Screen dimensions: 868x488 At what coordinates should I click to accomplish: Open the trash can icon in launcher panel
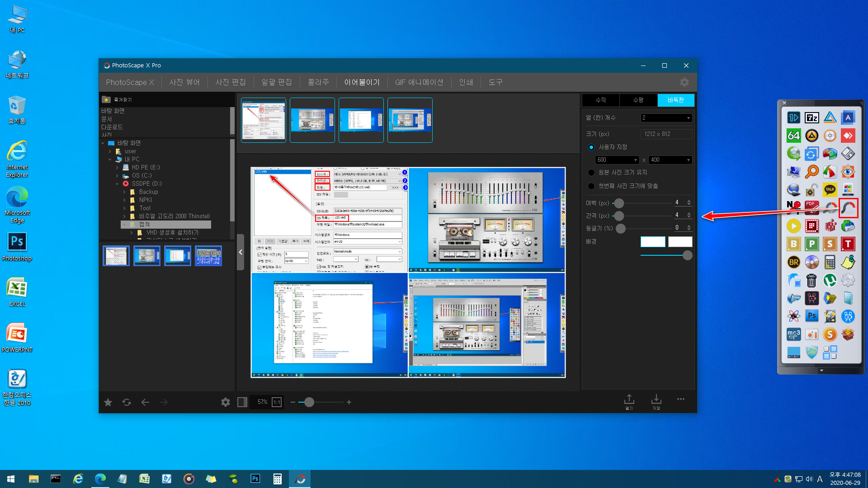pyautogui.click(x=812, y=280)
